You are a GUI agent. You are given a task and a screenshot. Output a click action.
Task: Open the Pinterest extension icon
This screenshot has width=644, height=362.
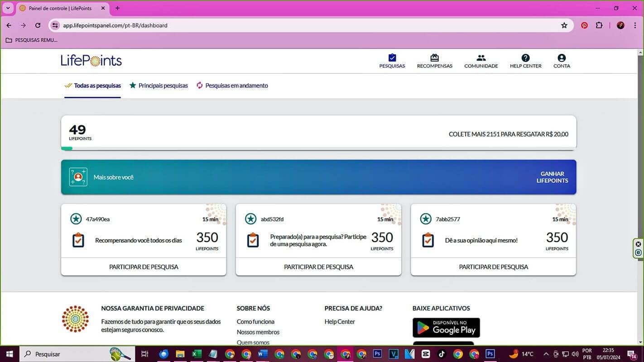[584, 25]
